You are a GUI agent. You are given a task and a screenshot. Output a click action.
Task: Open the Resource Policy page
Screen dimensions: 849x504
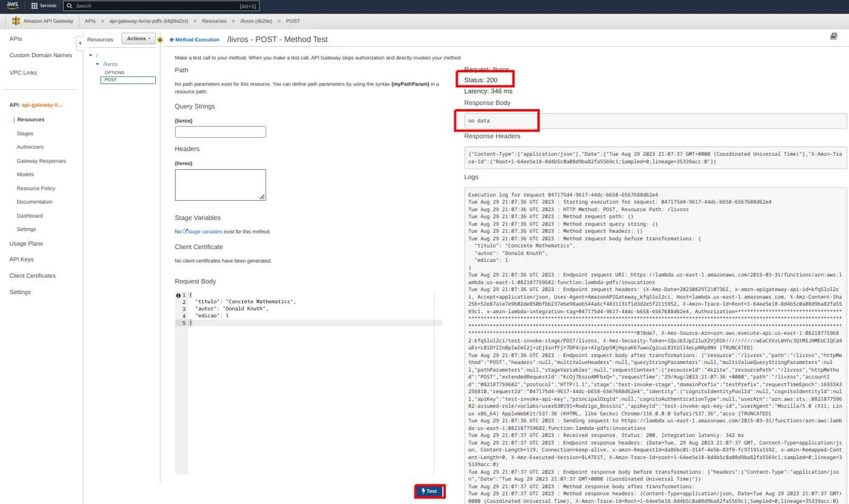tap(36, 188)
